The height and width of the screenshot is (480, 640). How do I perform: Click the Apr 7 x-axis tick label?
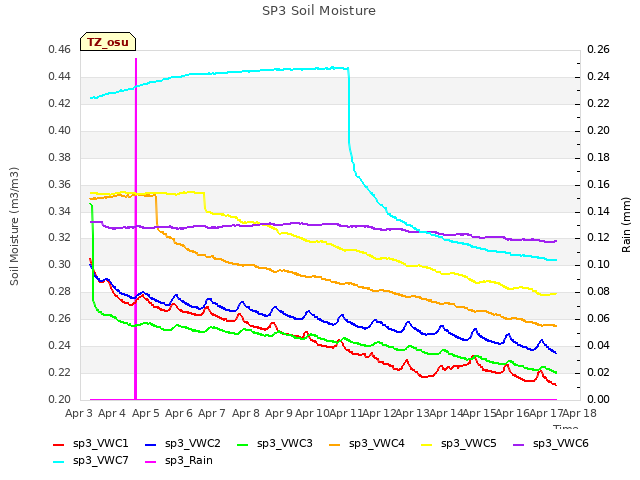[x=212, y=413]
